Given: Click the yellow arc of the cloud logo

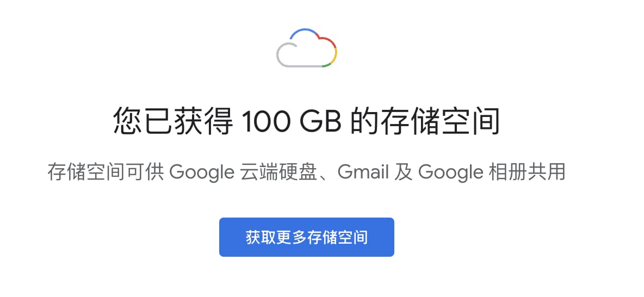Looking at the screenshot, I should [x=335, y=57].
